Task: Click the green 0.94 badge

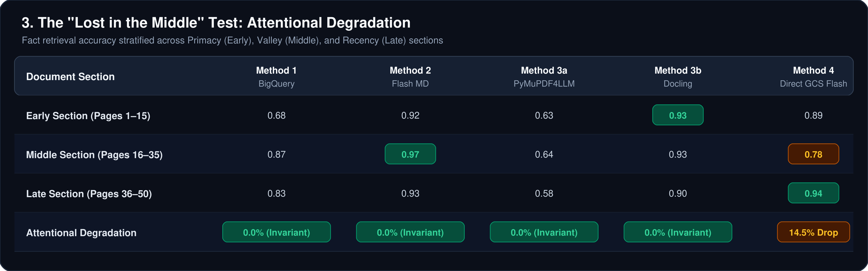Action: 813,193
